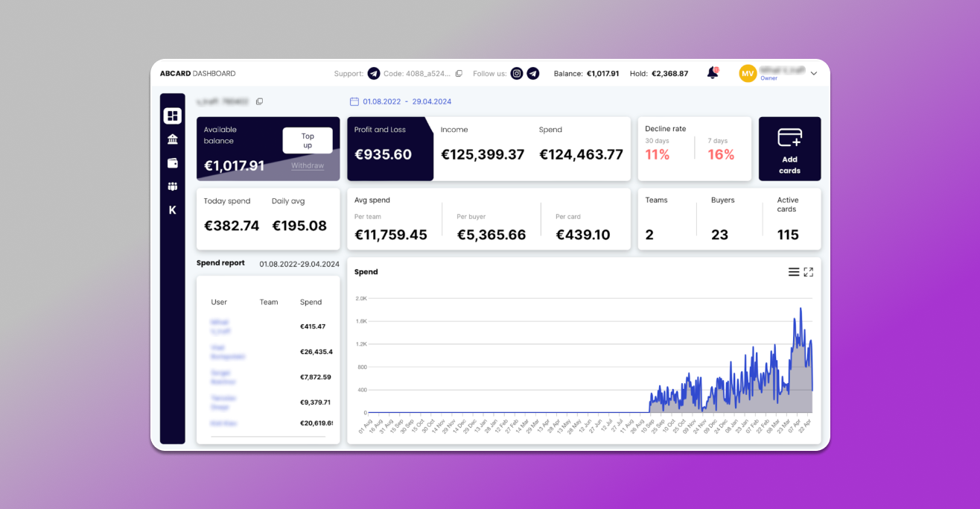Viewport: 980px width, 509px height.
Task: Open the date range picker 01.08.2022 - 29.04.2024
Action: [x=406, y=101]
